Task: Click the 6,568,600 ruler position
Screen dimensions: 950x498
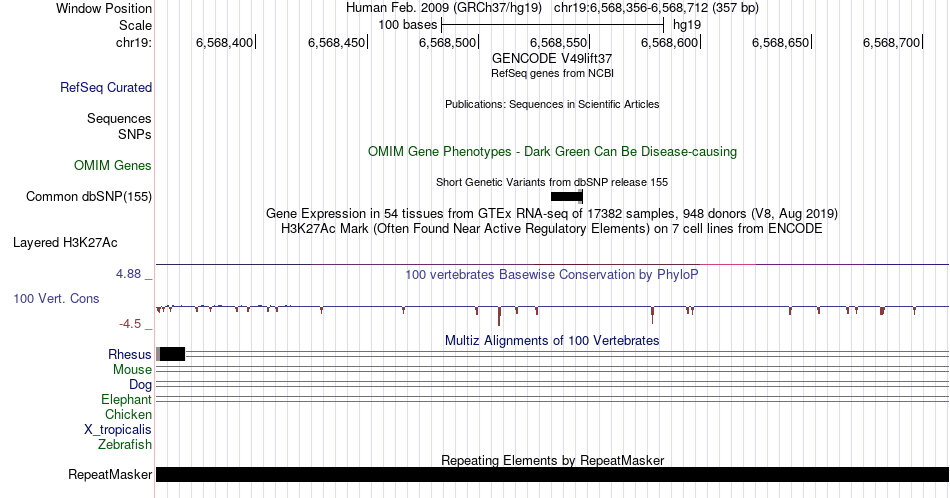Action: point(669,42)
